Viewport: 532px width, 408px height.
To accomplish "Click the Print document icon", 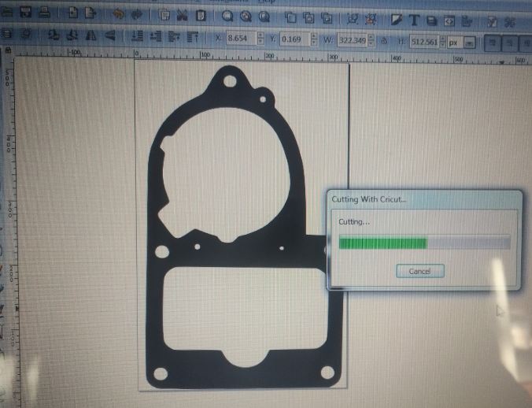I will (x=45, y=13).
